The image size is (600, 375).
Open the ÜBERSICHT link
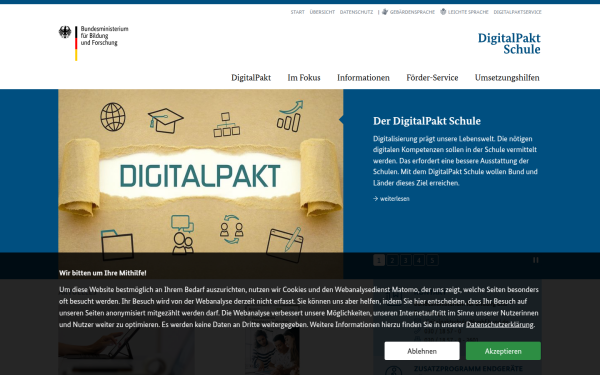tap(322, 12)
